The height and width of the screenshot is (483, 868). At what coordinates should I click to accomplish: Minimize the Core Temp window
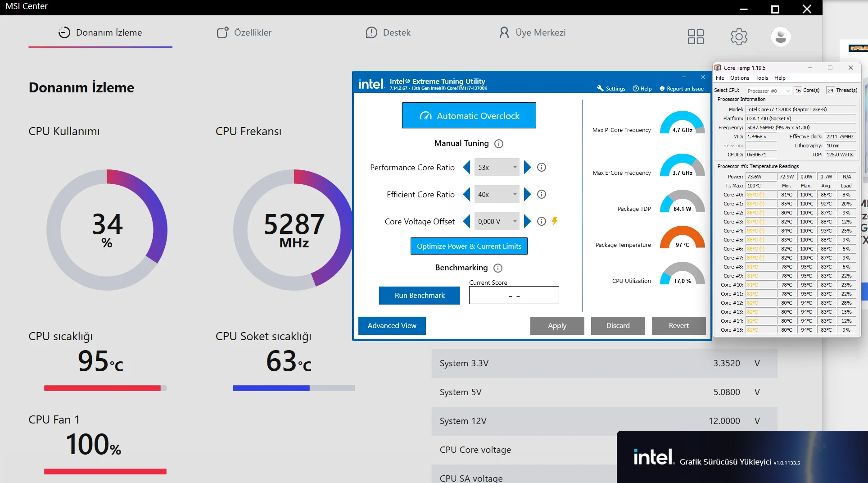(x=810, y=68)
